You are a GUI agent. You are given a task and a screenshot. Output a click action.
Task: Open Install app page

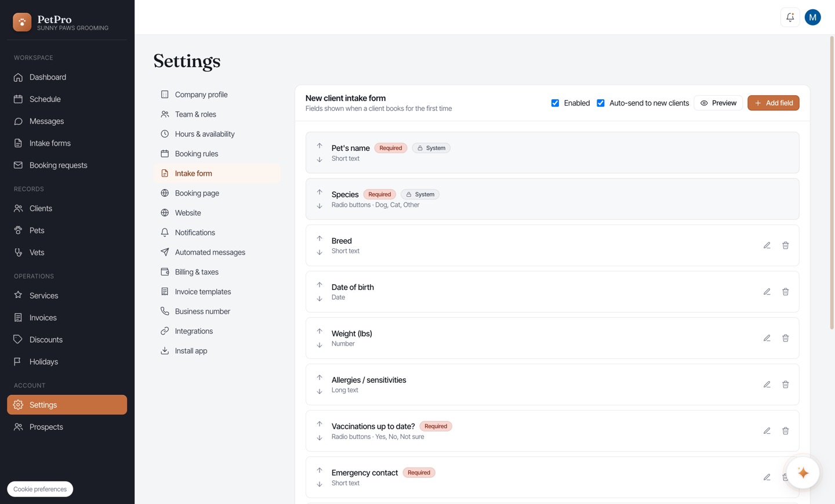[x=217, y=351]
